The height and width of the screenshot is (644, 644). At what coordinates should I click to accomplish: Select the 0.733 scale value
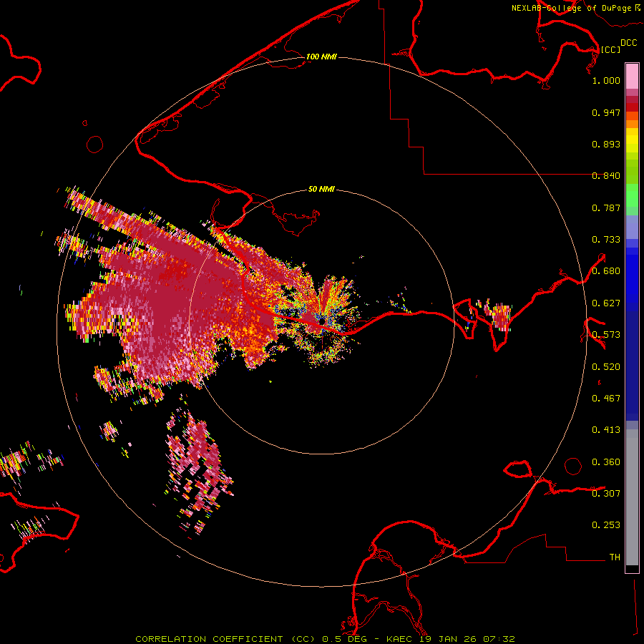(606, 240)
